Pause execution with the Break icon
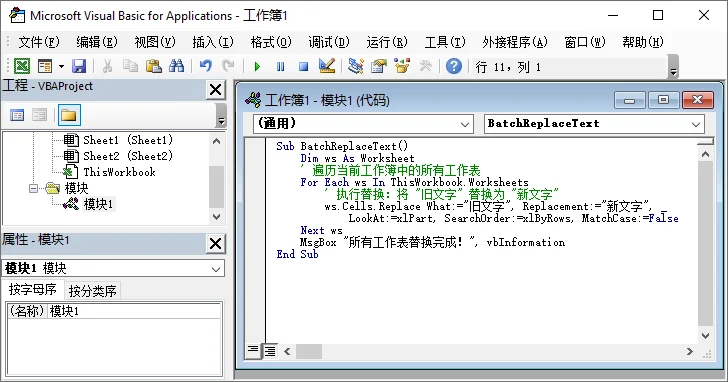The image size is (728, 382). (280, 66)
